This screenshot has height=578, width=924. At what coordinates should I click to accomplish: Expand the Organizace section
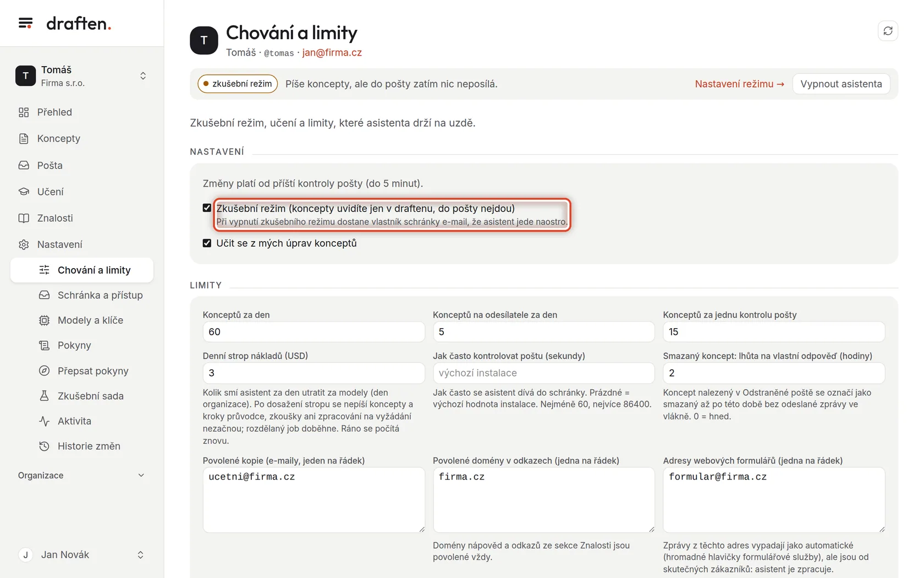click(82, 476)
